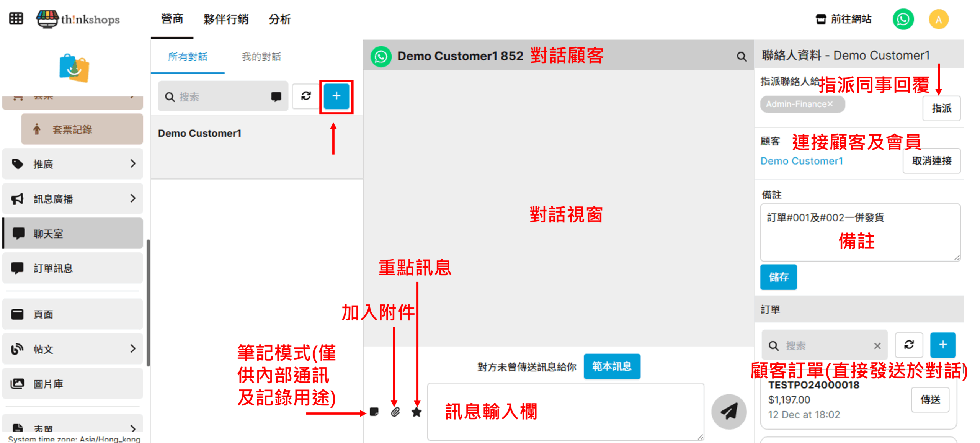Open the apps grid icon at top left
The image size is (980, 443).
pos(16,18)
